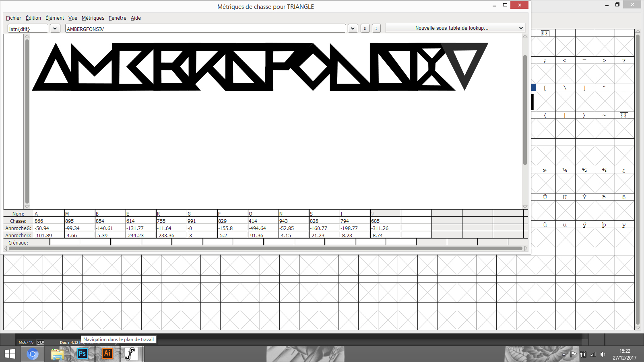
Task: Click the FontForge taskbar icon
Action: 131,354
